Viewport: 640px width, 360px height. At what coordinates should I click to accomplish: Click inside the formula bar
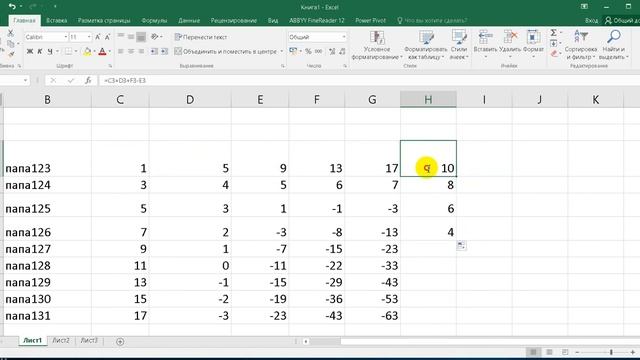(369, 81)
